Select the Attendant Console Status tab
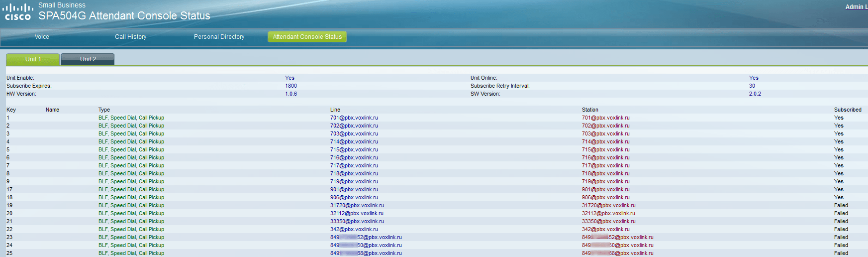Image resolution: width=868 pixels, height=257 pixels. coord(307,37)
